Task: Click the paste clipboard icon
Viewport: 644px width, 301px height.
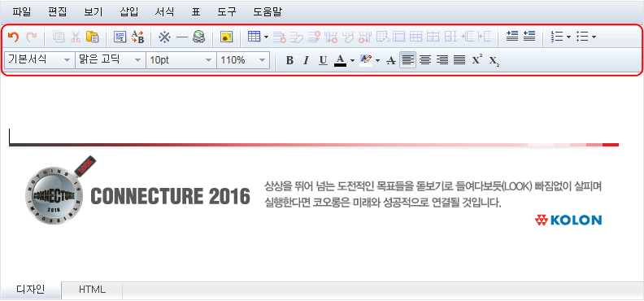Action: pos(93,37)
